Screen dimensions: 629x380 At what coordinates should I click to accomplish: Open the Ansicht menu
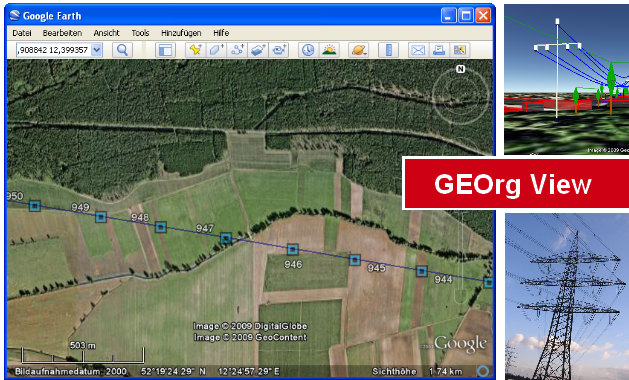pyautogui.click(x=106, y=33)
